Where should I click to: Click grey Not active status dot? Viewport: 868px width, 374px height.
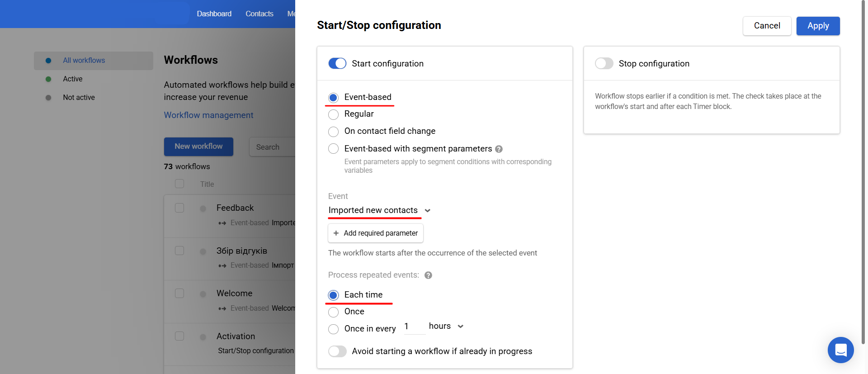click(48, 98)
